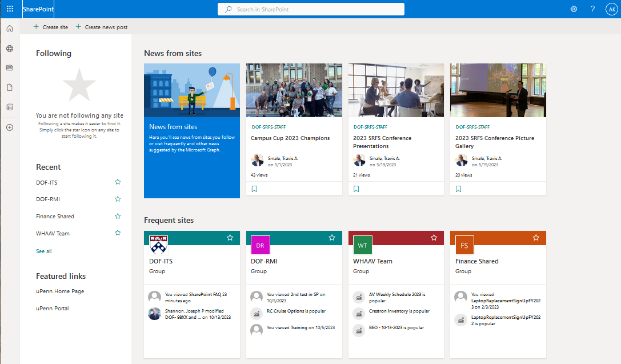The width and height of the screenshot is (621, 364).
Task: Open 'You viewed 2nd test in SP' activity
Action: (x=296, y=298)
